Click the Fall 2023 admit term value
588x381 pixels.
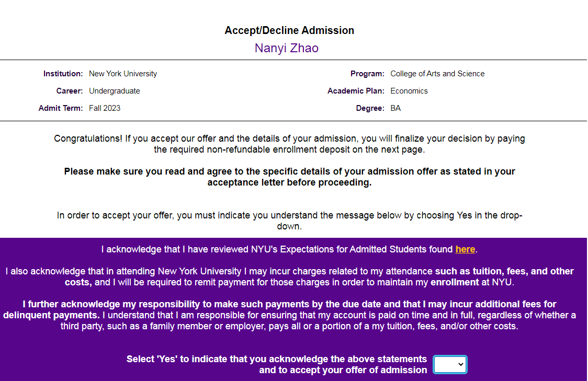[105, 108]
